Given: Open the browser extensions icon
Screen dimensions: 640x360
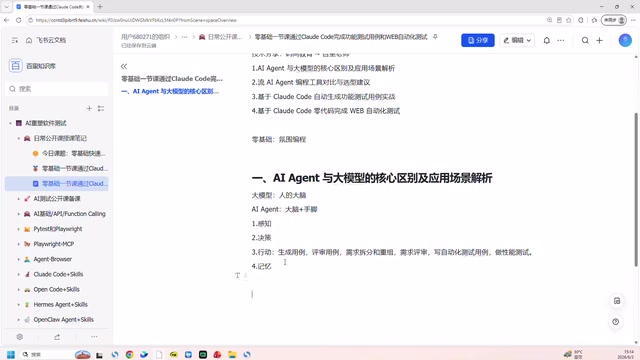Looking at the screenshot, I should pos(581,20).
